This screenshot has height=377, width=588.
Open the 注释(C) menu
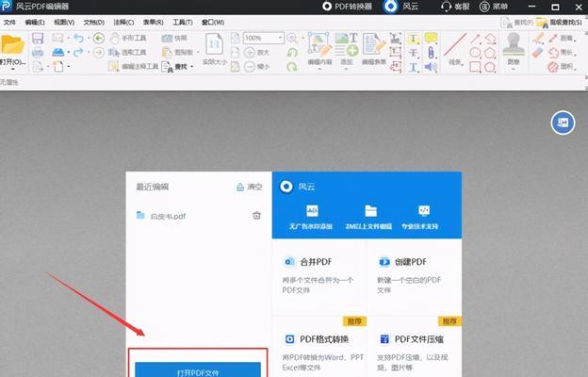[x=123, y=23]
